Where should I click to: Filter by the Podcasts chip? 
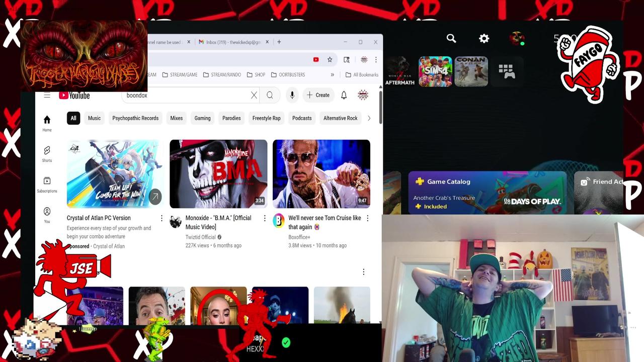(x=302, y=118)
